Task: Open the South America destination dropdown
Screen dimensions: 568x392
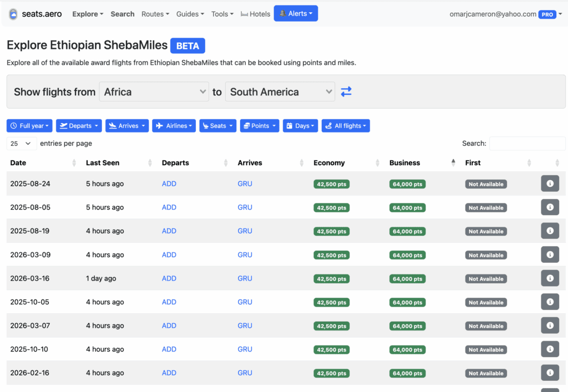Action: coord(280,92)
